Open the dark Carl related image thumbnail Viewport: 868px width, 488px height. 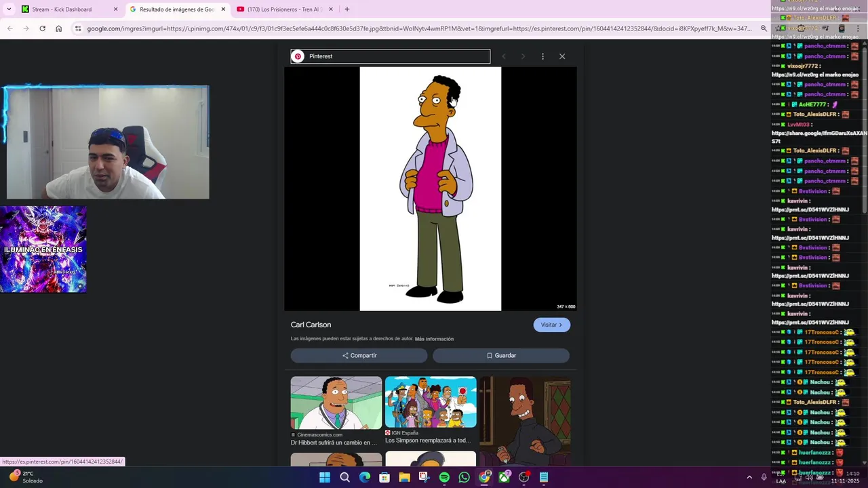[525, 420]
